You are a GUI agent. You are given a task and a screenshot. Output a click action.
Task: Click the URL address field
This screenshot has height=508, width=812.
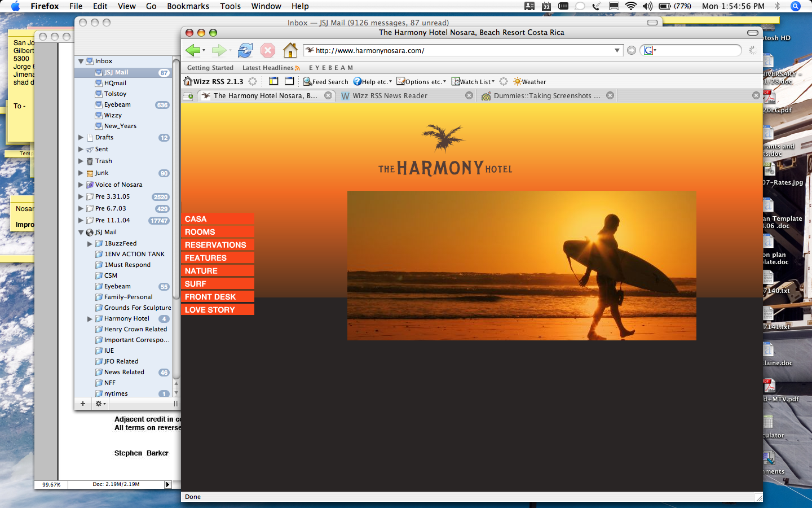pyautogui.click(x=464, y=50)
